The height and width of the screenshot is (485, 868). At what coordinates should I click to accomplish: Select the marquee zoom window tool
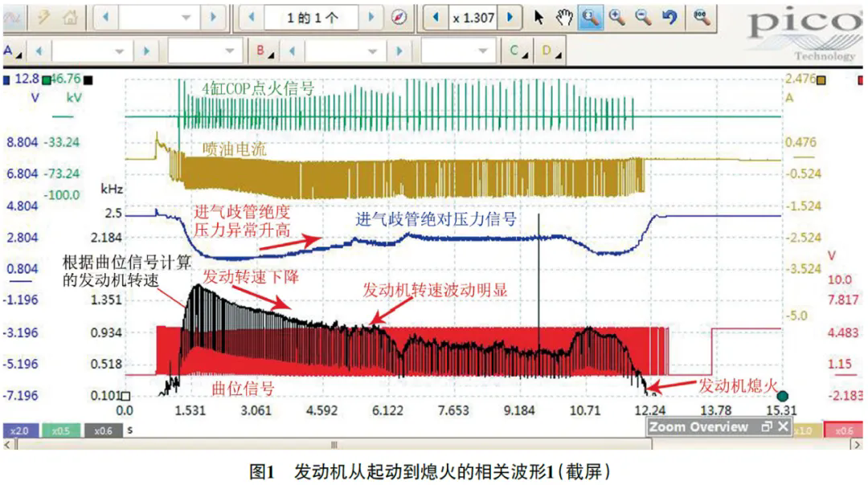(591, 18)
